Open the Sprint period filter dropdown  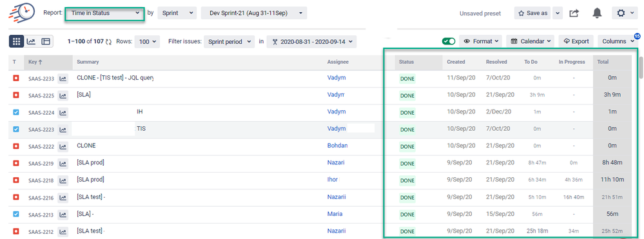(x=229, y=41)
